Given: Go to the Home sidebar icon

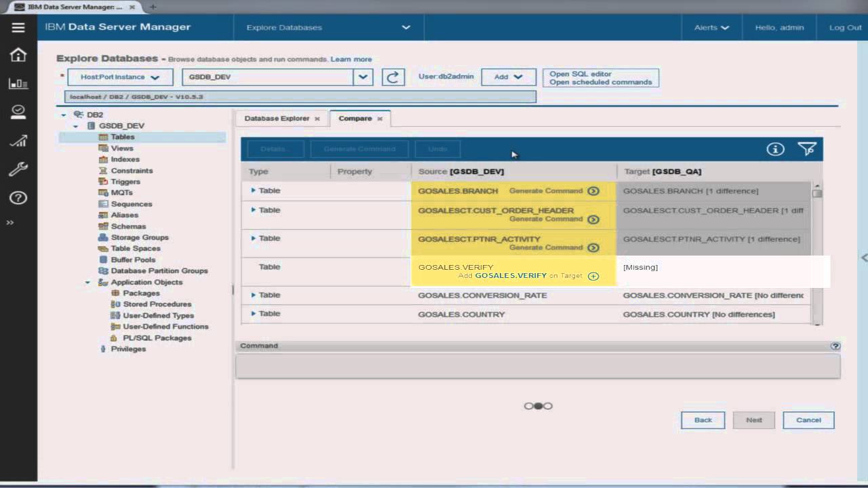Looking at the screenshot, I should [18, 55].
